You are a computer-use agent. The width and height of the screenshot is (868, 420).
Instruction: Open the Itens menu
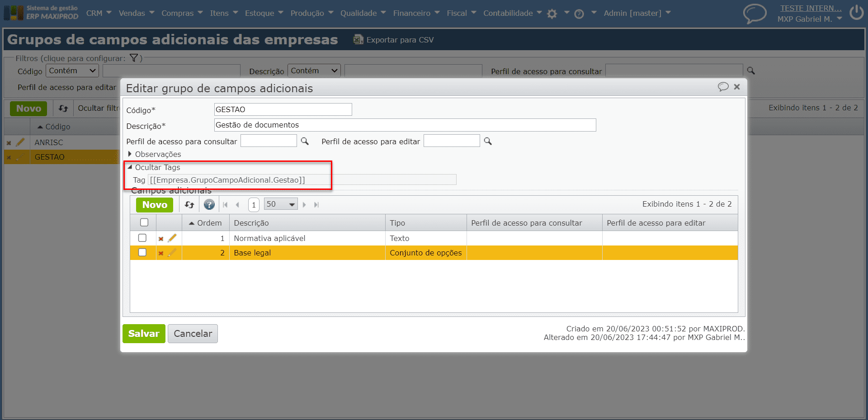point(224,13)
